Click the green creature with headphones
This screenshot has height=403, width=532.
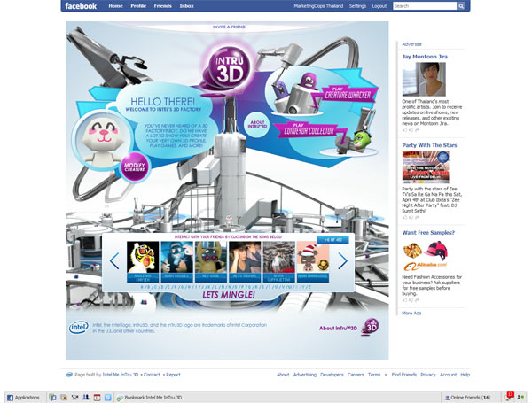pos(362,139)
